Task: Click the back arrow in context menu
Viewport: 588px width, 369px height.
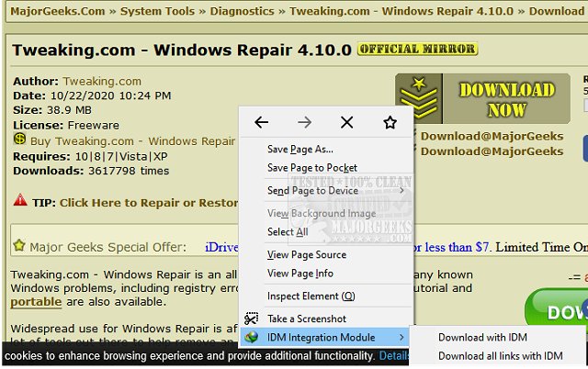Action: click(x=262, y=122)
